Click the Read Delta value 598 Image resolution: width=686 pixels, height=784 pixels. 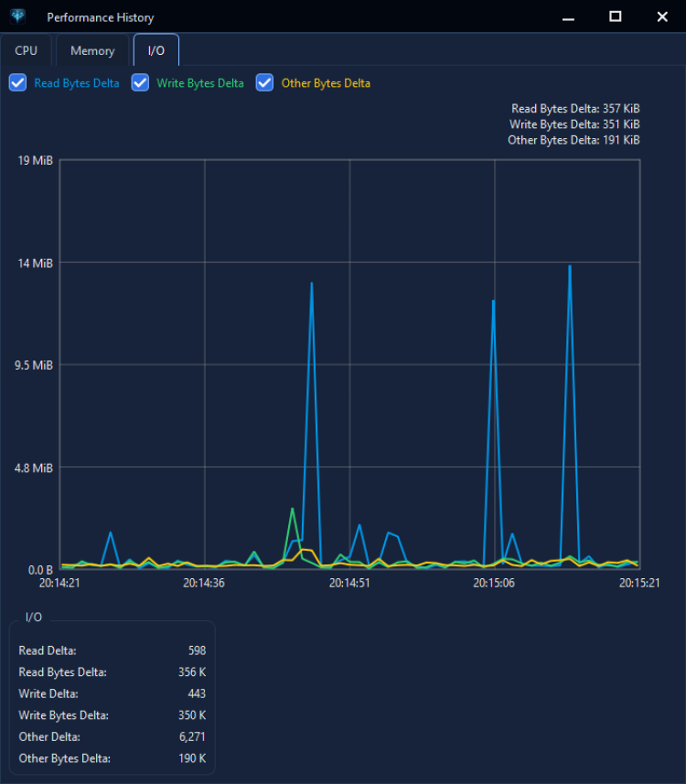tap(197, 650)
